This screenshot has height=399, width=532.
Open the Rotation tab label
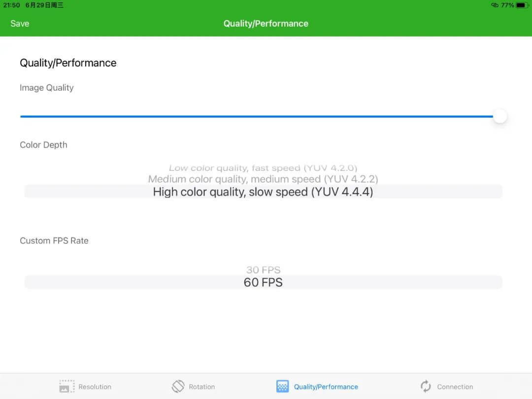tap(202, 387)
